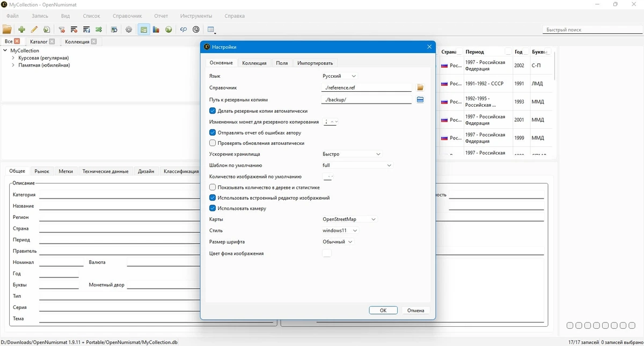This screenshot has height=346, width=644.
Task: Switch to settings Поля tab
Action: (282, 63)
